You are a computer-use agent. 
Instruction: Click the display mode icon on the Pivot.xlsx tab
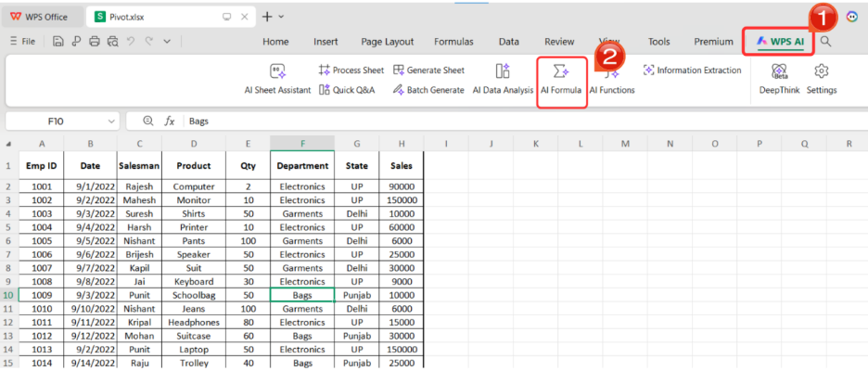pos(226,18)
